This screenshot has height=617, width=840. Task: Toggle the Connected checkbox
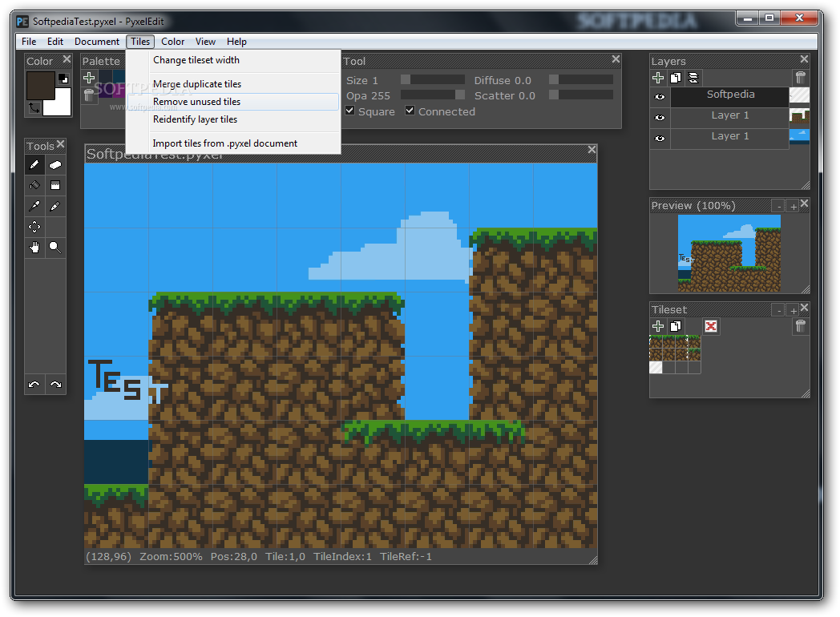[x=410, y=111]
